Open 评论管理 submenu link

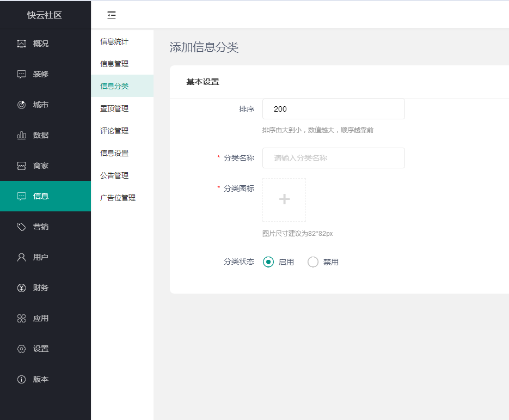(x=114, y=131)
